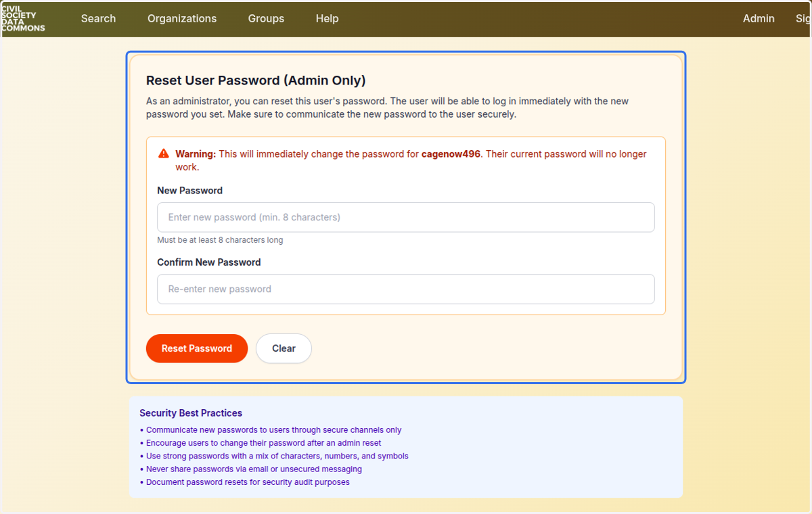Click the red warning triangle icon

point(164,154)
